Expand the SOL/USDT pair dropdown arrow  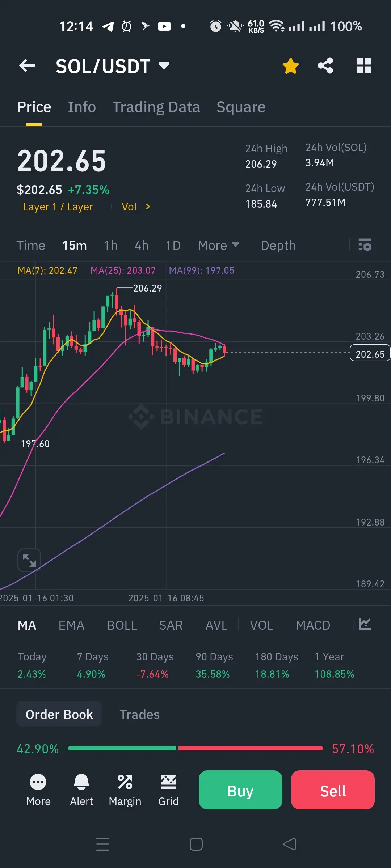(164, 65)
